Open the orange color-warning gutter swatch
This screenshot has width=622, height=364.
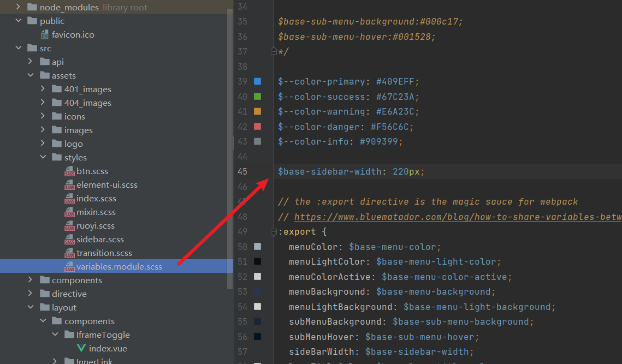click(x=257, y=111)
